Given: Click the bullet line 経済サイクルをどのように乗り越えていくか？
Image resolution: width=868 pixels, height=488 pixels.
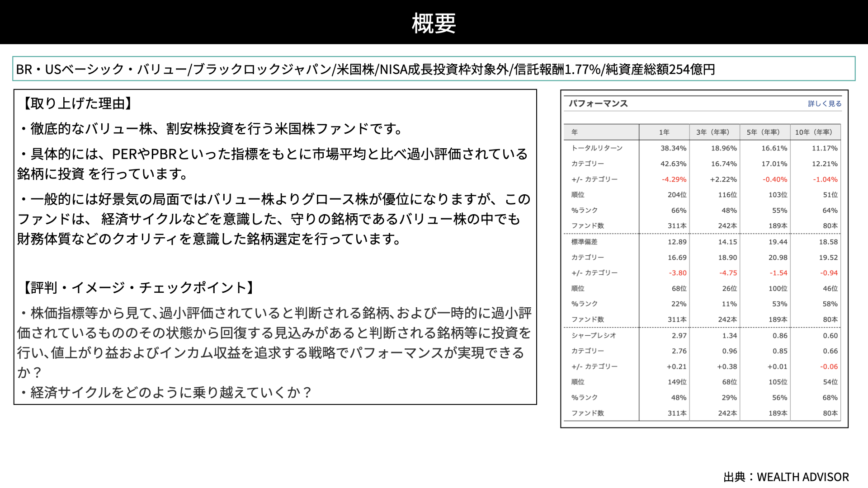Looking at the screenshot, I should click(165, 392).
